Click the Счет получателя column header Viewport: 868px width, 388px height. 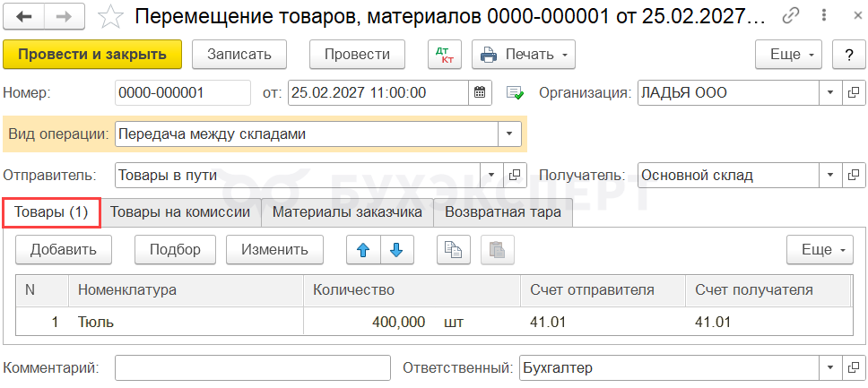pos(768,290)
